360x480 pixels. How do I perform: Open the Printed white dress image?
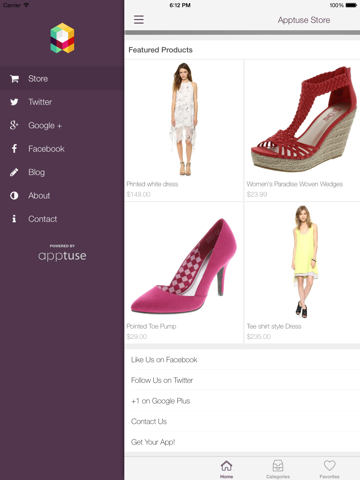(184, 119)
